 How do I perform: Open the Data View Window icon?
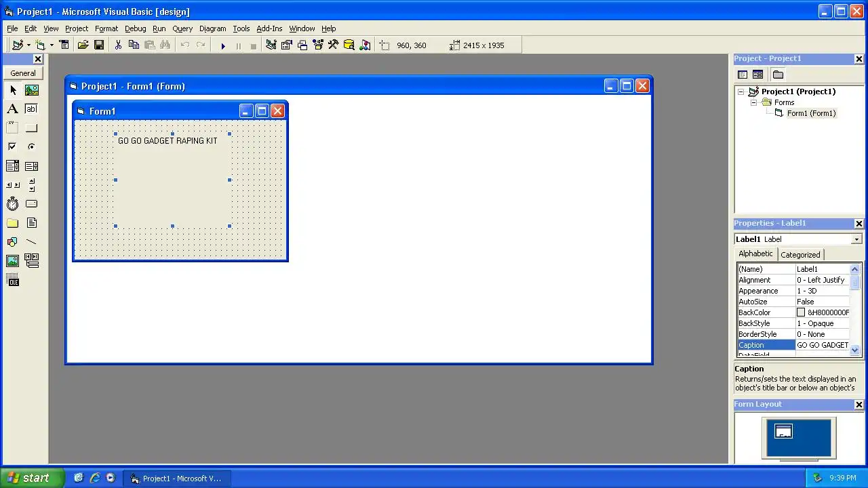pos(349,45)
